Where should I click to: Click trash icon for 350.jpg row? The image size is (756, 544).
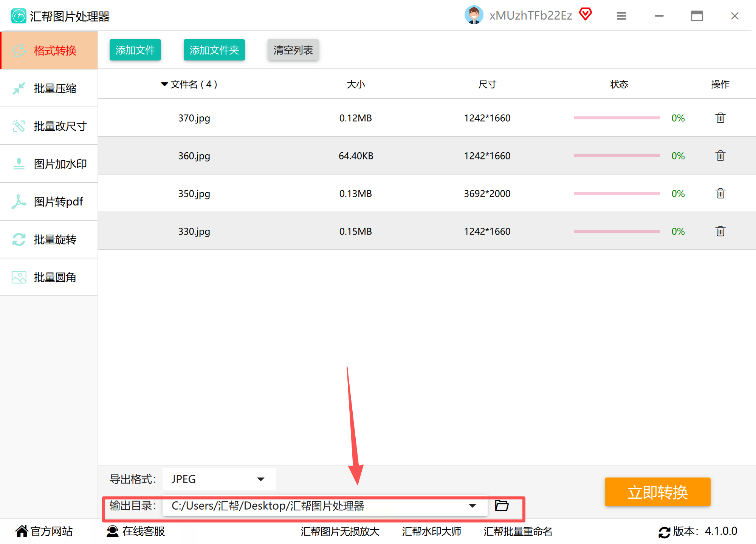pyautogui.click(x=720, y=193)
